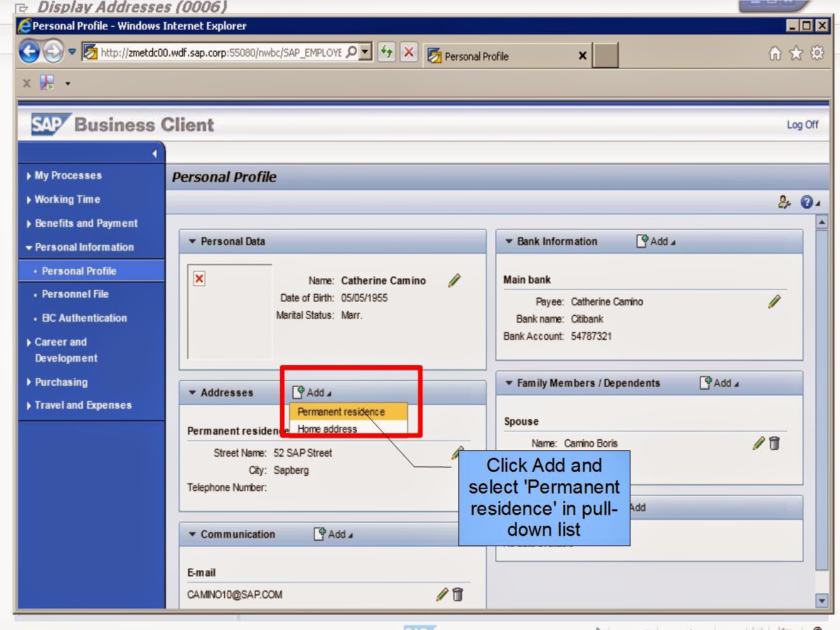Collapse the Personal Data panel
The height and width of the screenshot is (630, 840).
pos(192,241)
